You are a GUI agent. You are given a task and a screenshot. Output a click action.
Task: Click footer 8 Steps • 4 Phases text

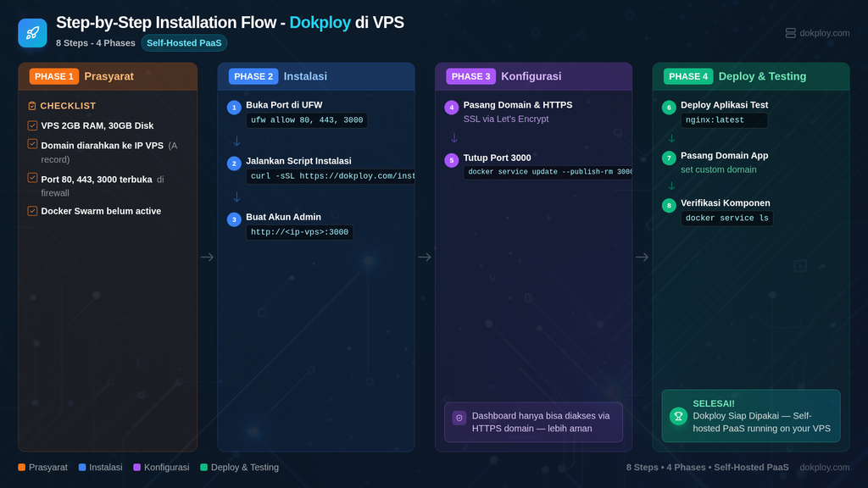(708, 467)
